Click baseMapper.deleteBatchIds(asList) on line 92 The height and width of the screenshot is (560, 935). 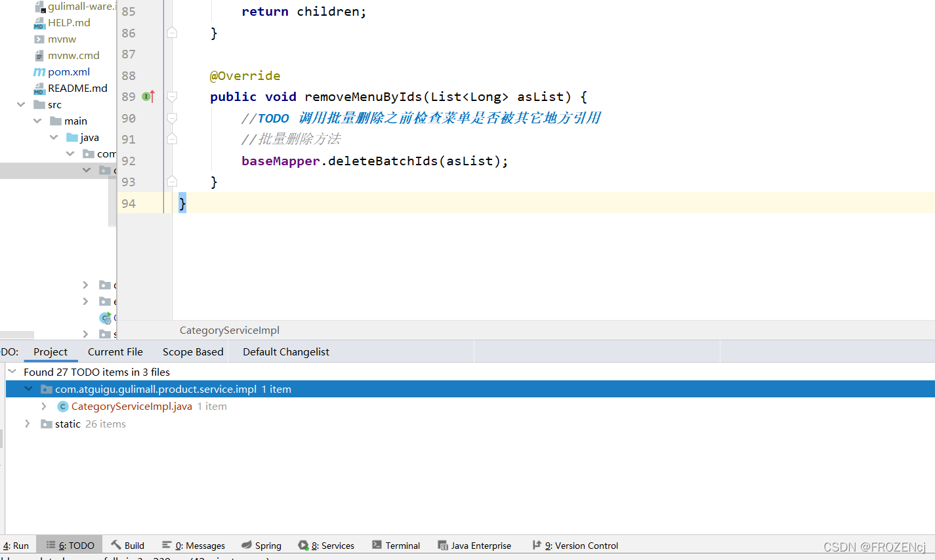click(x=375, y=161)
